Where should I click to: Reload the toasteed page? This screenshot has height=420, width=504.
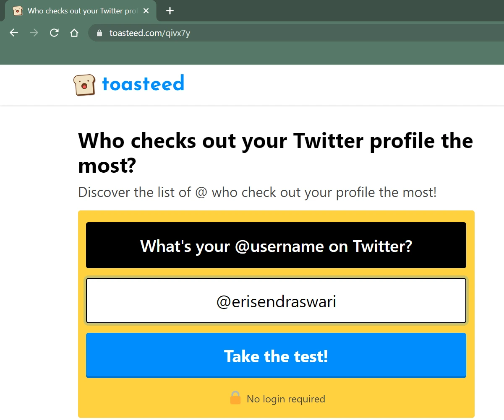click(x=54, y=33)
